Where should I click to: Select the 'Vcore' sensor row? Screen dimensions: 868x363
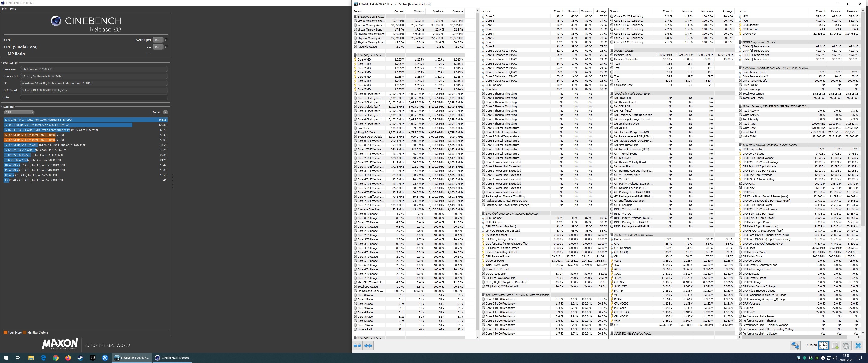coord(672,261)
